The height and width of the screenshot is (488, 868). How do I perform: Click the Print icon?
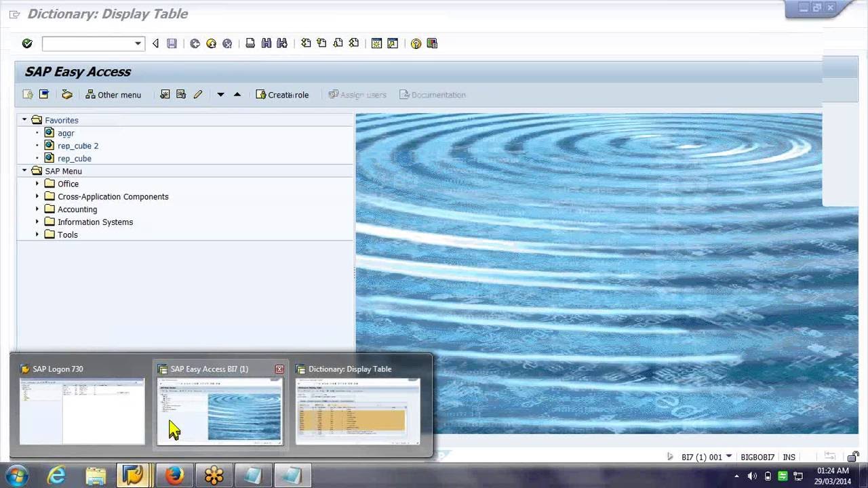250,43
